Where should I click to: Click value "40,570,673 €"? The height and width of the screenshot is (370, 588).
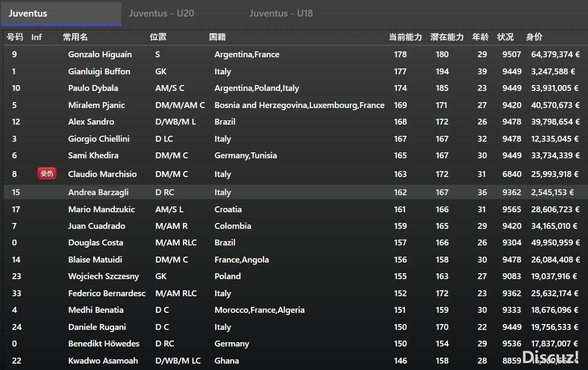(x=555, y=105)
